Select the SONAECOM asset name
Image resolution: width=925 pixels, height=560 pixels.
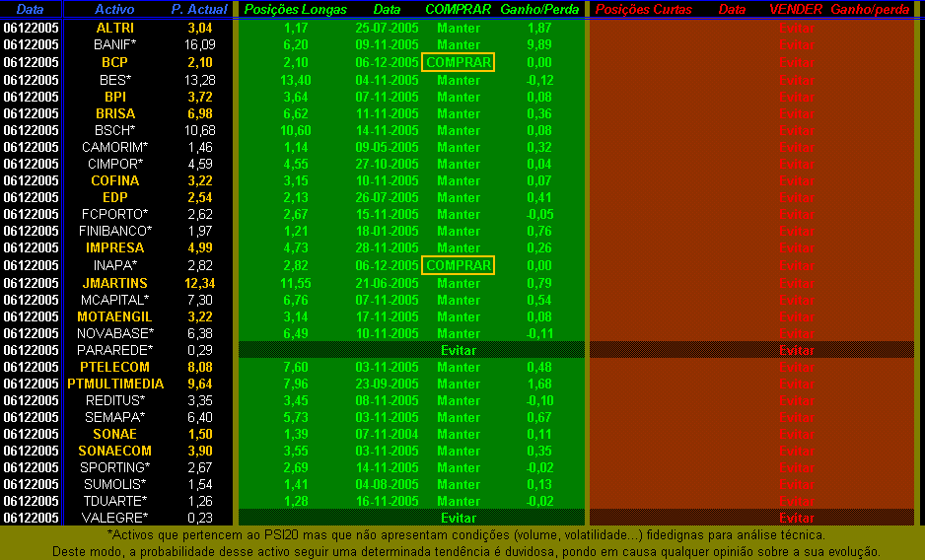point(115,451)
